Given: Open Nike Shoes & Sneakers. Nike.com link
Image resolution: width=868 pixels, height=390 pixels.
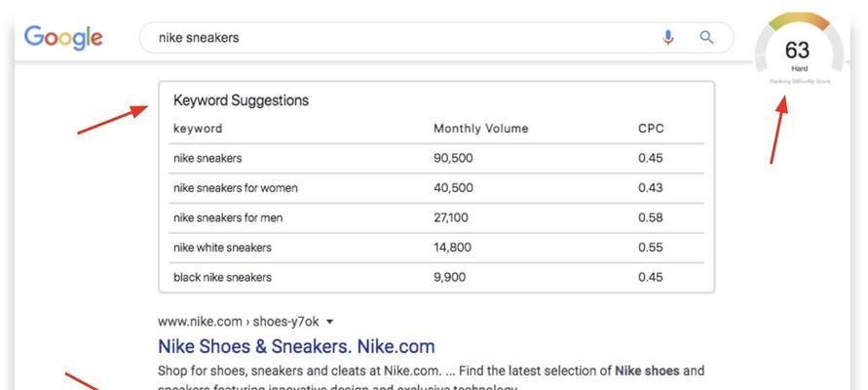Looking at the screenshot, I should [296, 346].
